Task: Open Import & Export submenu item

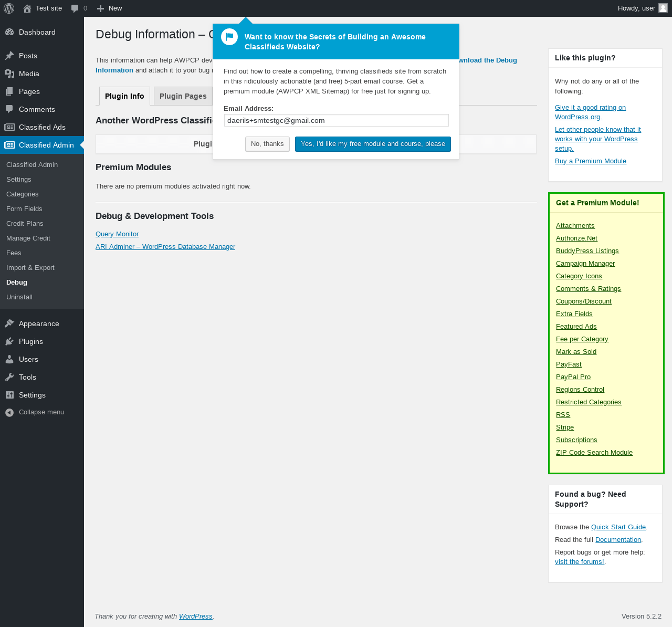Action: [30, 268]
